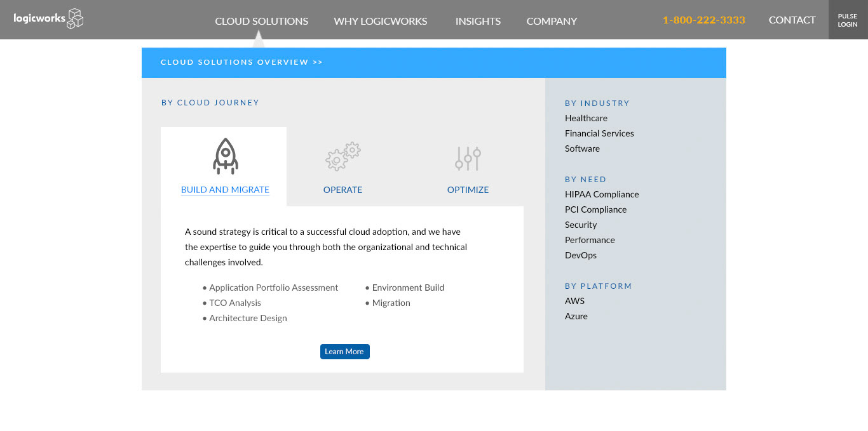
Task: Open the Pulse Login page
Action: coord(848,20)
